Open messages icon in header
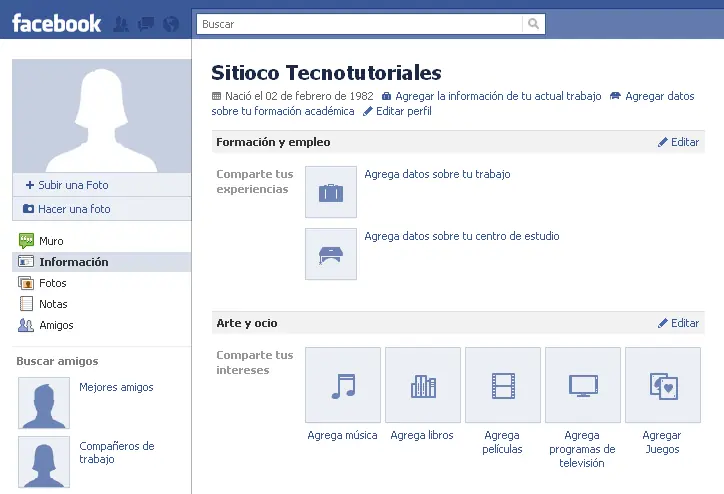The height and width of the screenshot is (494, 724). tap(146, 24)
